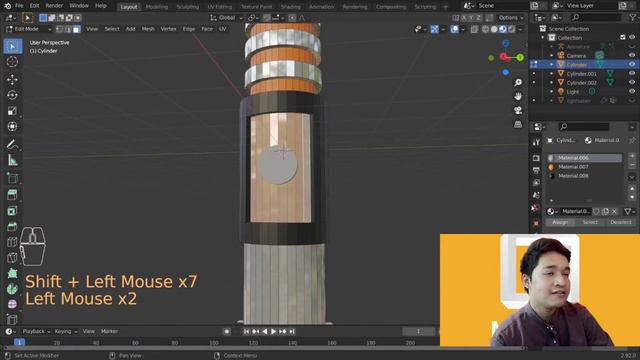Enable face select mode
Image resolution: width=640 pixels, height=360 pixels.
coord(76,29)
